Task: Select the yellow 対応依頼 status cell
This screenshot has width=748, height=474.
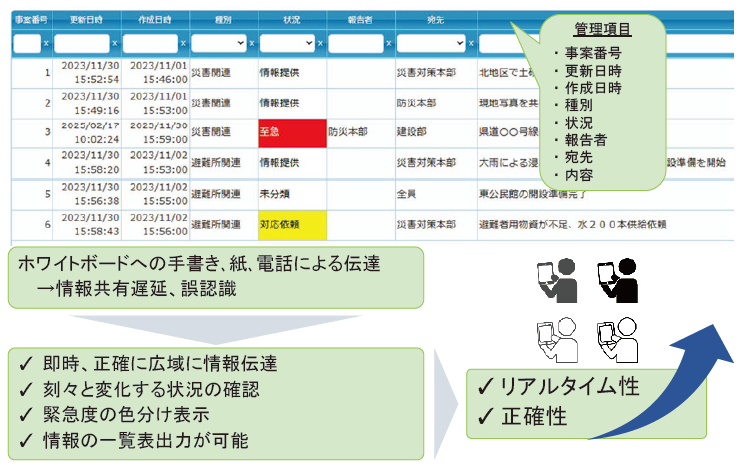Action: (x=291, y=226)
